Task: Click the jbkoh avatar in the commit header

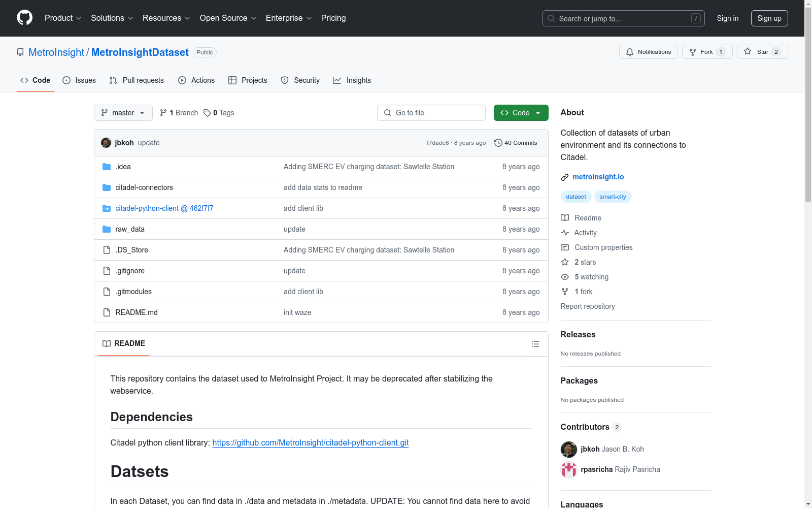Action: coord(106,143)
